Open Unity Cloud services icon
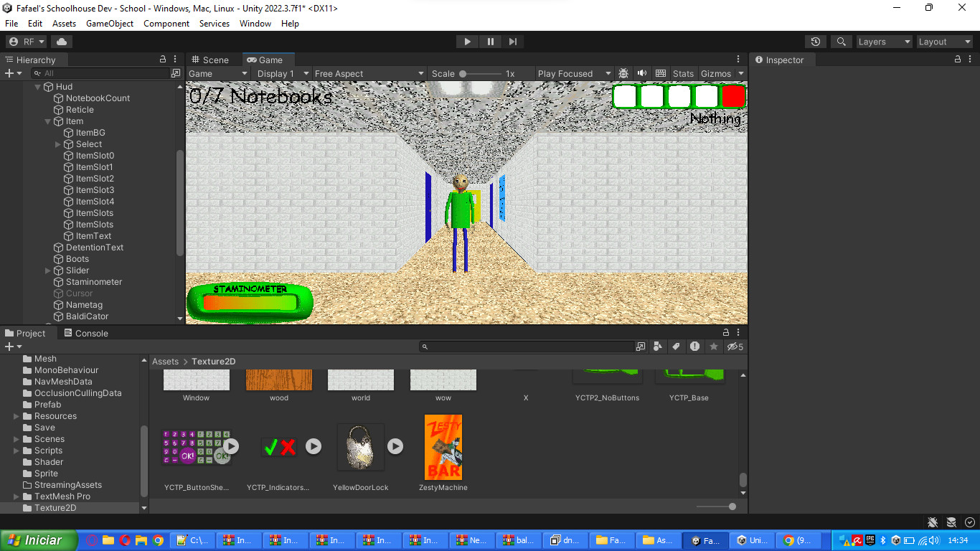This screenshot has height=551, width=980. (x=62, y=42)
